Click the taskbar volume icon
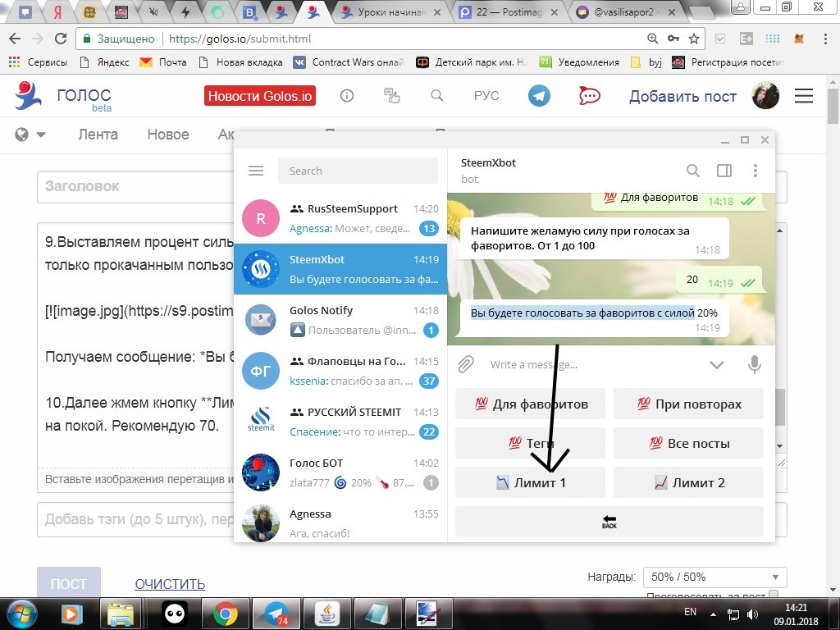 [x=752, y=614]
